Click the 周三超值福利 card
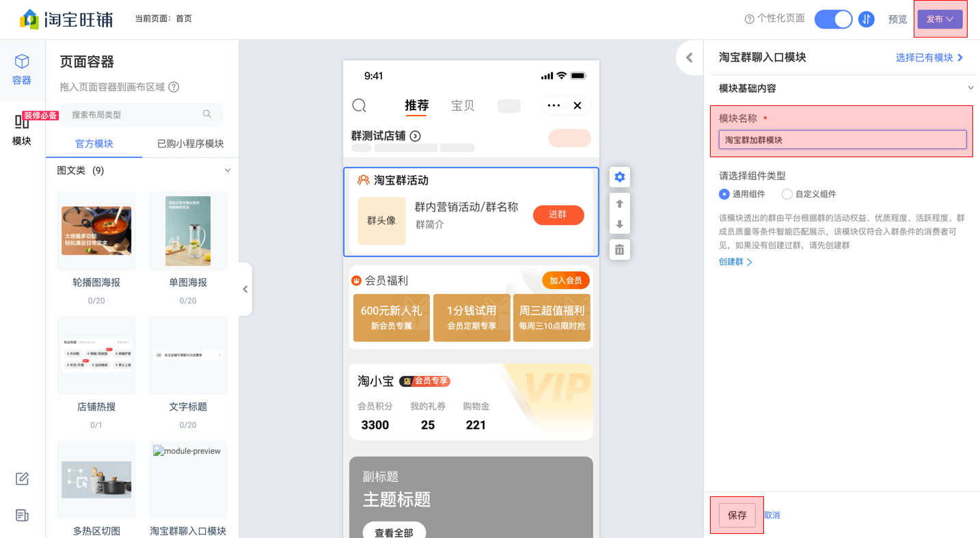The image size is (980, 538). (552, 318)
